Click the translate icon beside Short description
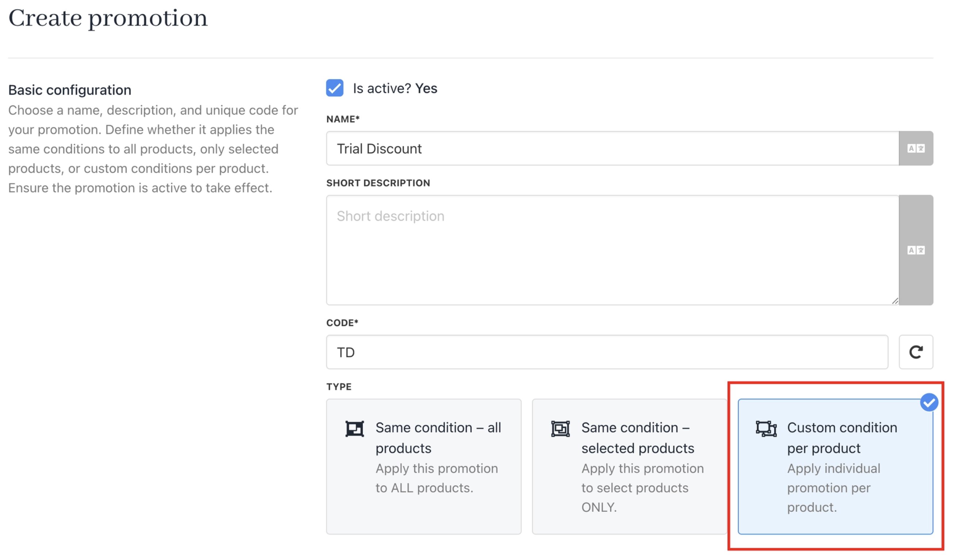The height and width of the screenshot is (560, 960). 916,250
